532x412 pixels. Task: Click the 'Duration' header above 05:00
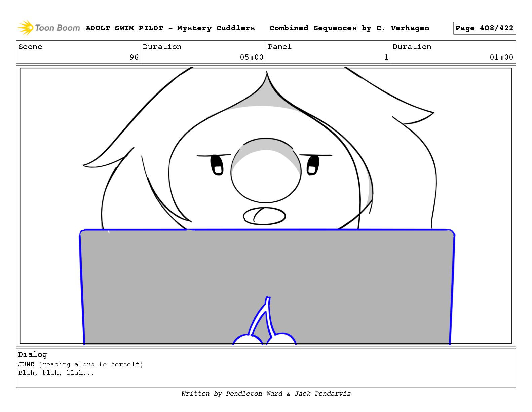pos(162,47)
